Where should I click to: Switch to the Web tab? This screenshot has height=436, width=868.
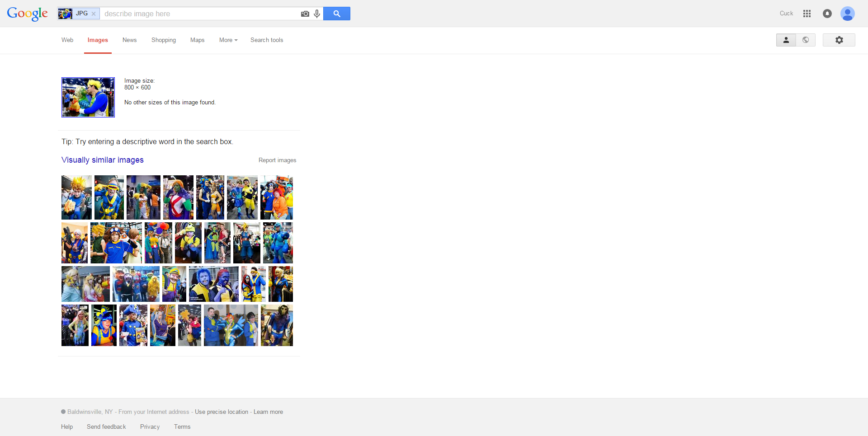[x=67, y=40]
